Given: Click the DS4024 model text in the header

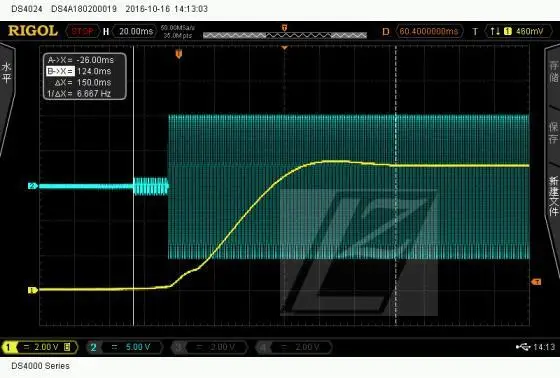Looking at the screenshot, I should pos(27,9).
